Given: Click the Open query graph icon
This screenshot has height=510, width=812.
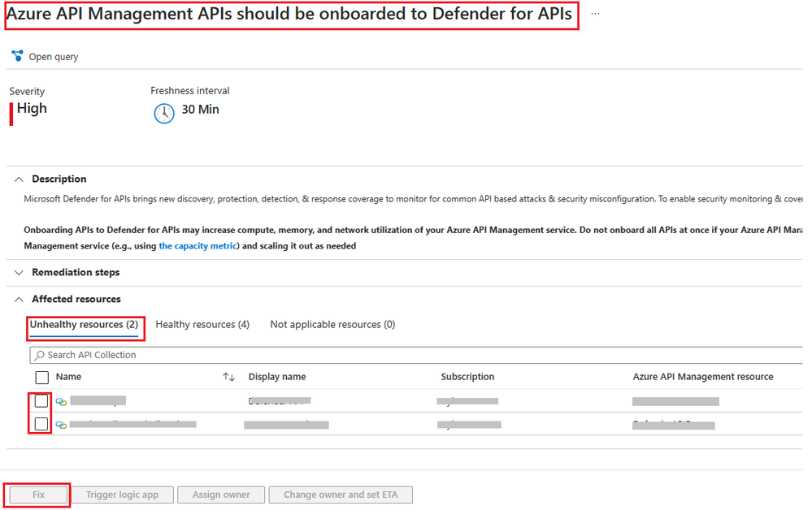Looking at the screenshot, I should click(18, 56).
